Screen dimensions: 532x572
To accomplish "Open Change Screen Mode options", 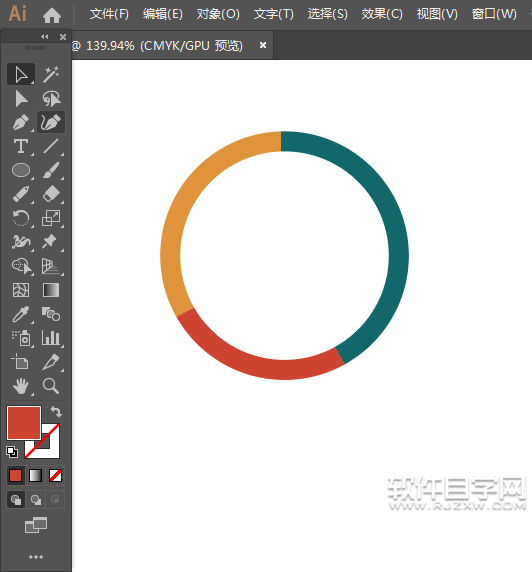I will 36,525.
